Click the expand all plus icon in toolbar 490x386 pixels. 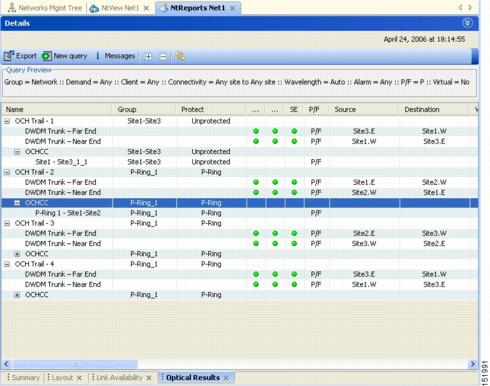(x=148, y=57)
